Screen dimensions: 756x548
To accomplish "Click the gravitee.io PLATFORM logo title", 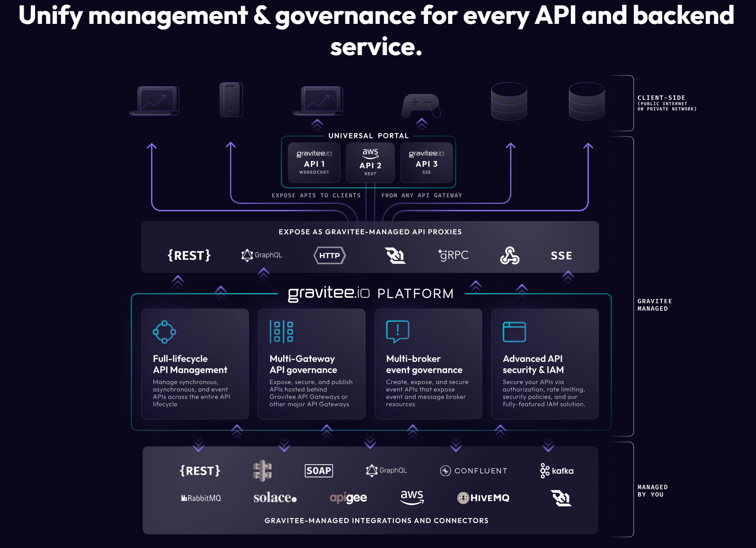I will click(x=371, y=293).
